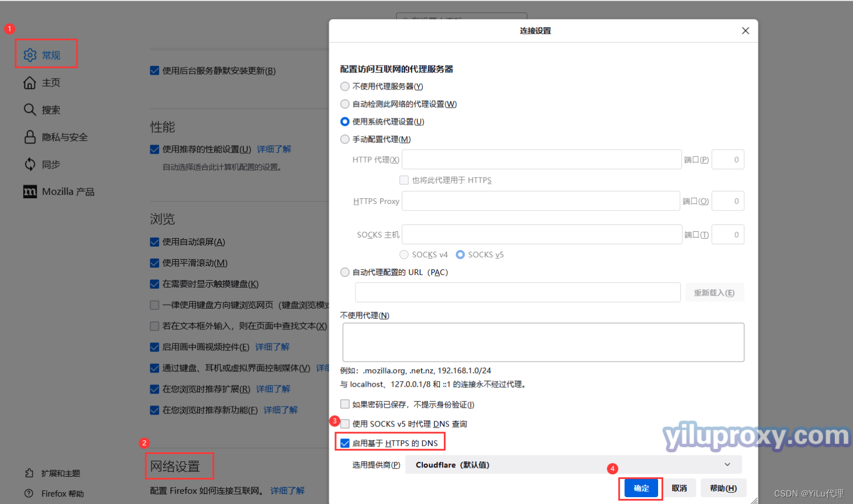Open 详细了解 link beside recommend extensions
This screenshot has height=504, width=853.
[x=273, y=389]
